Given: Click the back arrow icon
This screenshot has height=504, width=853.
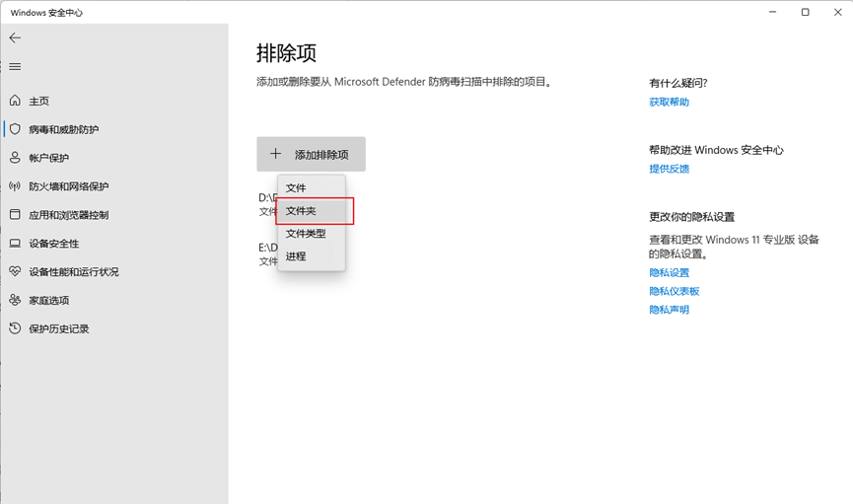Looking at the screenshot, I should click(x=15, y=37).
